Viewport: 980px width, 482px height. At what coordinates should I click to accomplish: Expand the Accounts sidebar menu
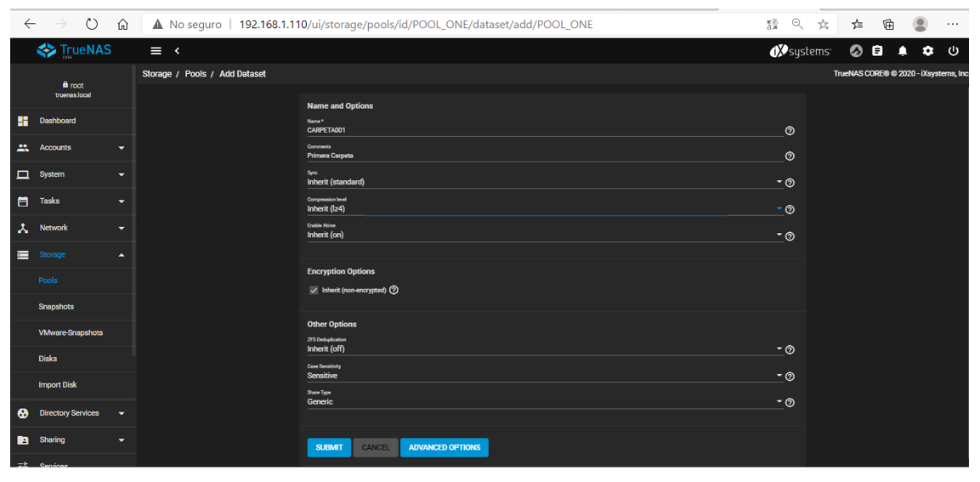(x=71, y=148)
